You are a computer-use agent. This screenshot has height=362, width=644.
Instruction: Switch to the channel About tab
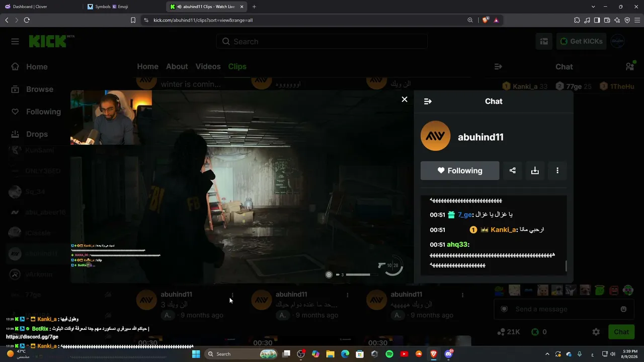coord(177,66)
